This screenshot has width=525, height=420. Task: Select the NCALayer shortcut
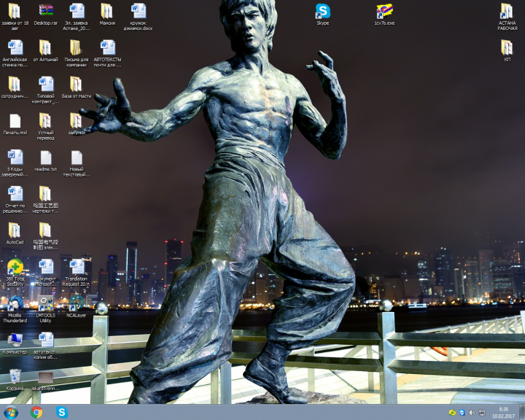77,306
